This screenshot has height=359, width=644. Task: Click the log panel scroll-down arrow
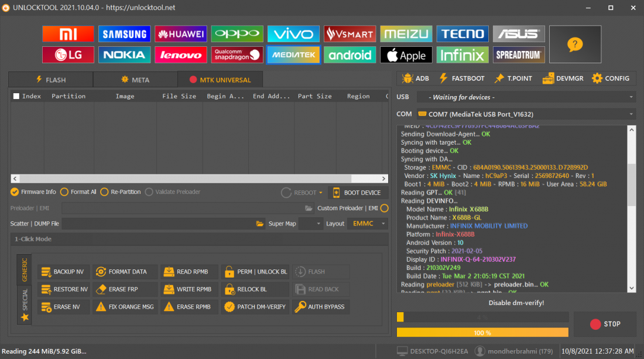[x=632, y=288]
